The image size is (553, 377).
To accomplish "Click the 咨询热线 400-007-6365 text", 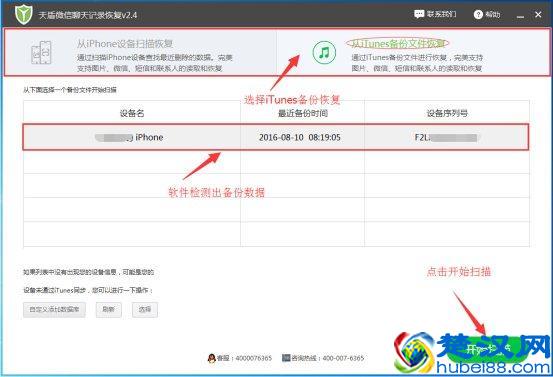I will coord(328,358).
